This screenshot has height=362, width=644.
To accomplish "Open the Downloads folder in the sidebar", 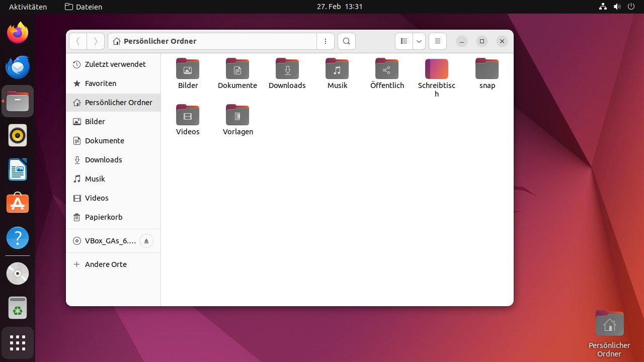I will 104,159.
